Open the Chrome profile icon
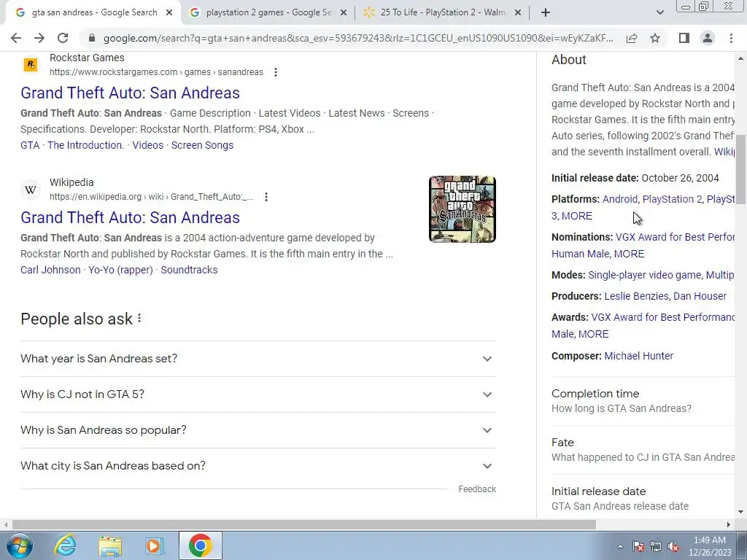This screenshot has width=747, height=560. (x=708, y=38)
